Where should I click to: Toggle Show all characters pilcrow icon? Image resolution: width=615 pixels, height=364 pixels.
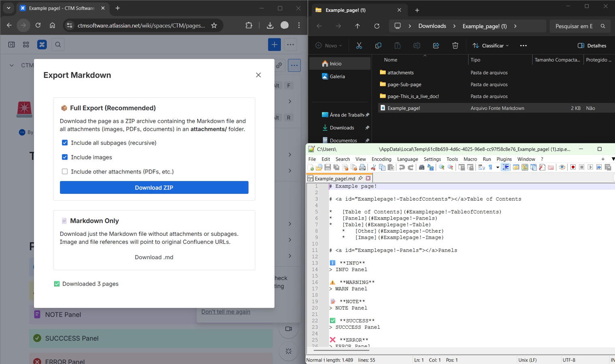click(490, 167)
